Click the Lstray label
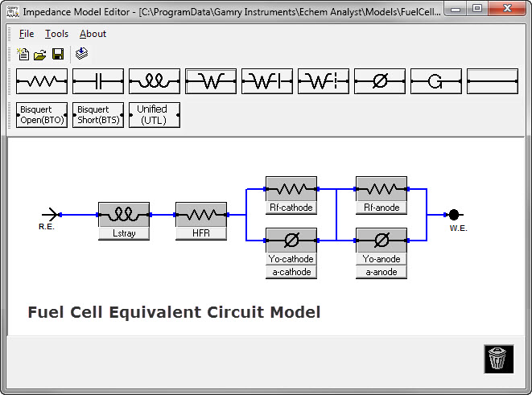The width and height of the screenshot is (532, 395). [x=124, y=233]
